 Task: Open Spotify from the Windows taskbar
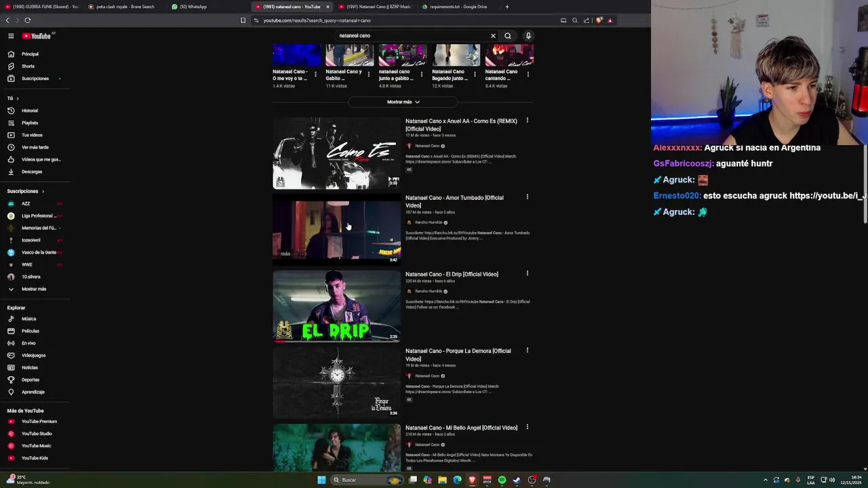(x=502, y=480)
